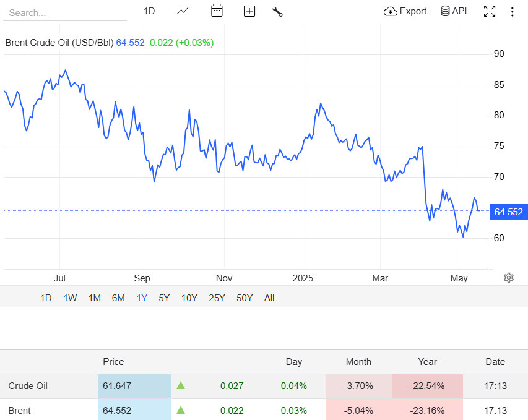Click the Day column header
528x420 pixels.
point(293,362)
